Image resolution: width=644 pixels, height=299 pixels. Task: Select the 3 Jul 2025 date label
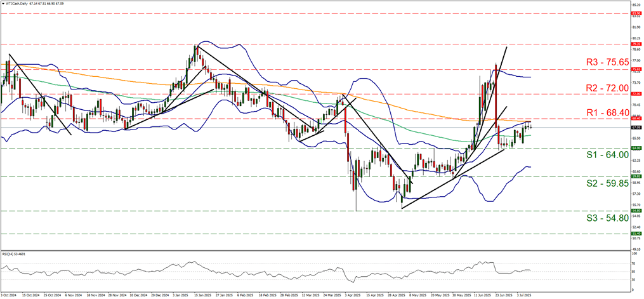[x=523, y=295]
